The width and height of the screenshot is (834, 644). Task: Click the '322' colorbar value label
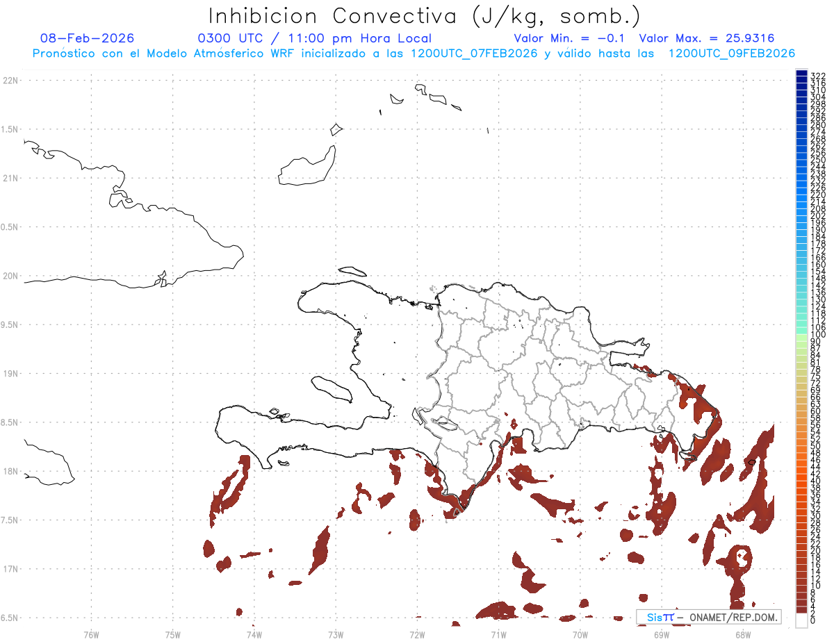[x=817, y=75]
